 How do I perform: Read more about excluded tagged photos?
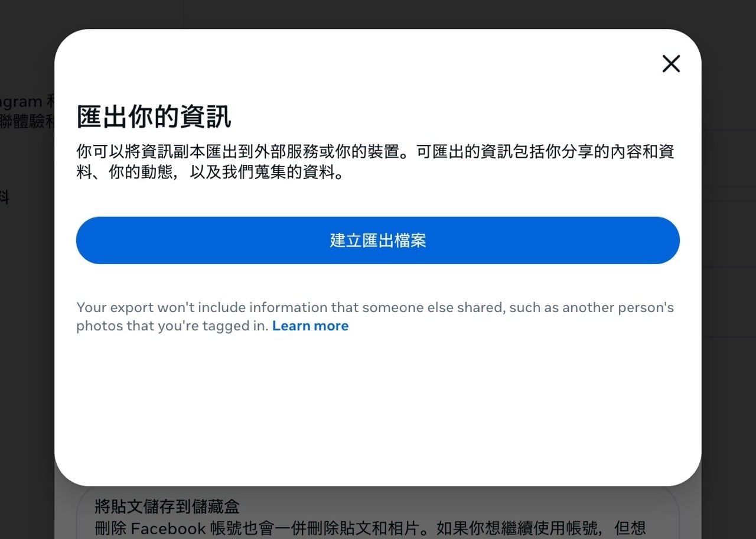click(x=310, y=326)
